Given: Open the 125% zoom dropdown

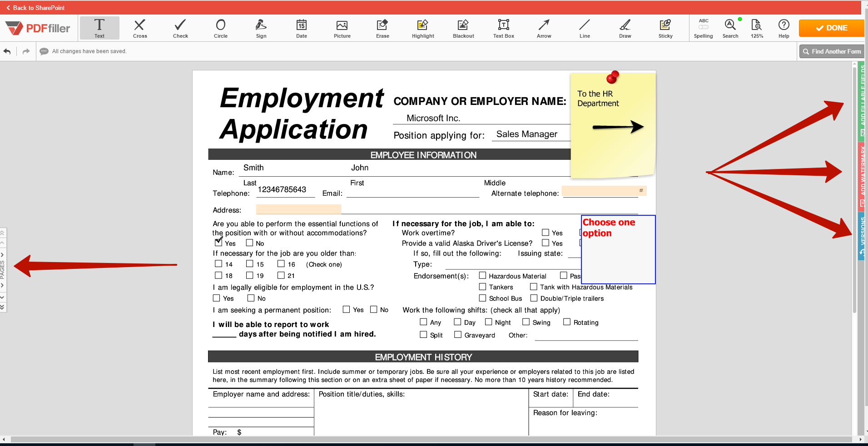Looking at the screenshot, I should [757, 28].
